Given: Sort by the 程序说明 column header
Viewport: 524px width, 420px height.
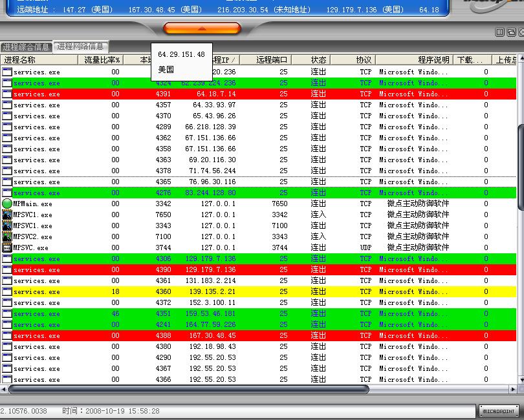Looking at the screenshot, I should pyautogui.click(x=415, y=59).
